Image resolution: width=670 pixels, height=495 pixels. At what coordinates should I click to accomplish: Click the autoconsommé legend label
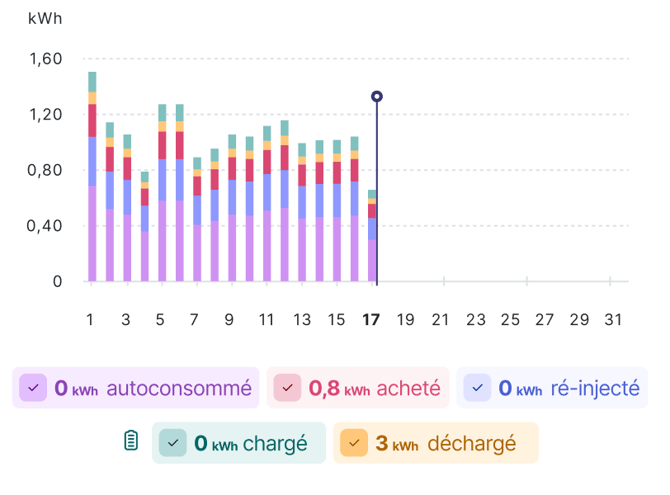pos(178,388)
